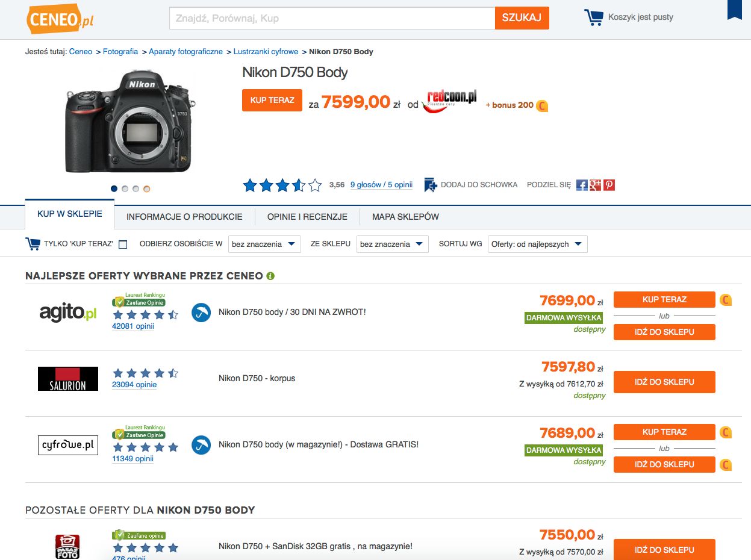
Task: Enable the Tylko 'Kup Teraz' checkbox
Action: [123, 244]
